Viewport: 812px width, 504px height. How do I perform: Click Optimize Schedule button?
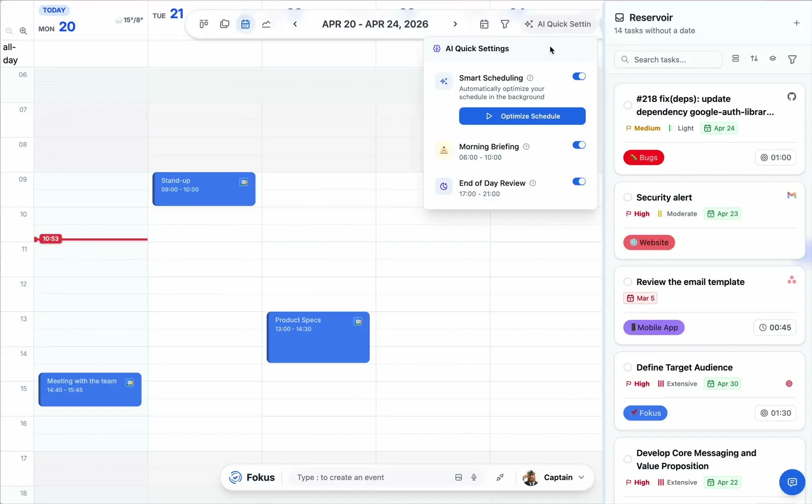522,116
